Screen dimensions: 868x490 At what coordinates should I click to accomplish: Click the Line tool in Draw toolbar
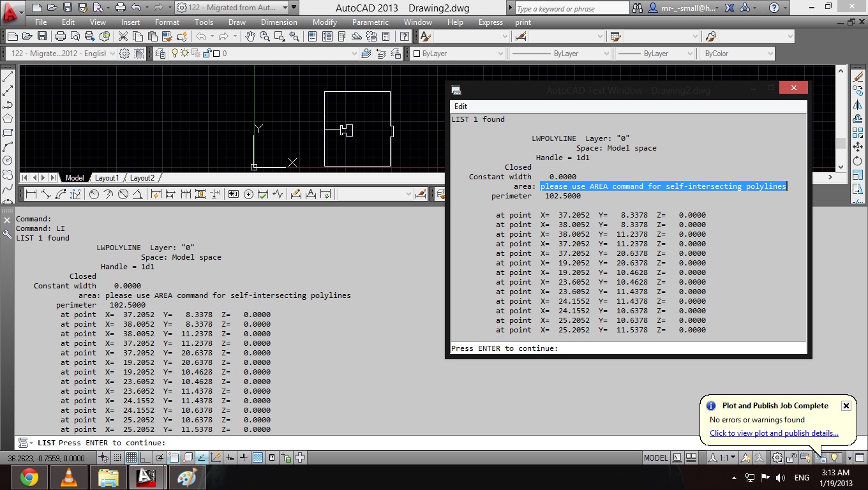(x=8, y=77)
